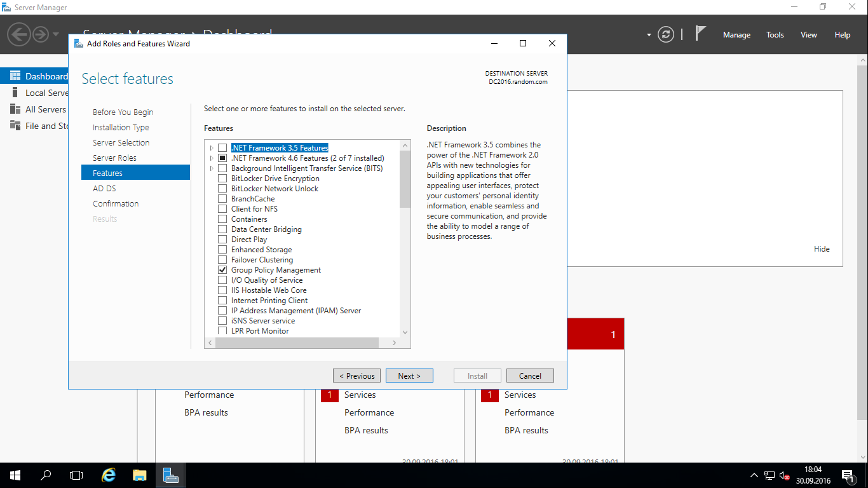Click the Server Manager refresh icon

[x=666, y=34]
